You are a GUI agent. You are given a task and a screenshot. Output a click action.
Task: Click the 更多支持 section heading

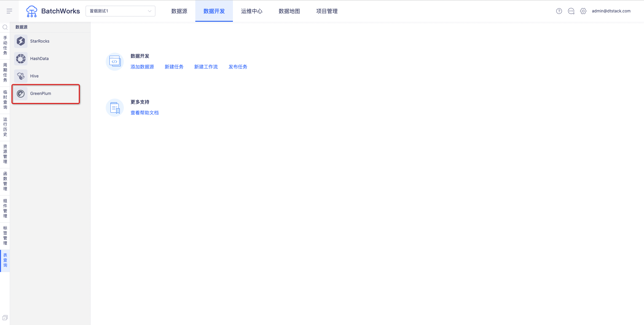pos(140,102)
